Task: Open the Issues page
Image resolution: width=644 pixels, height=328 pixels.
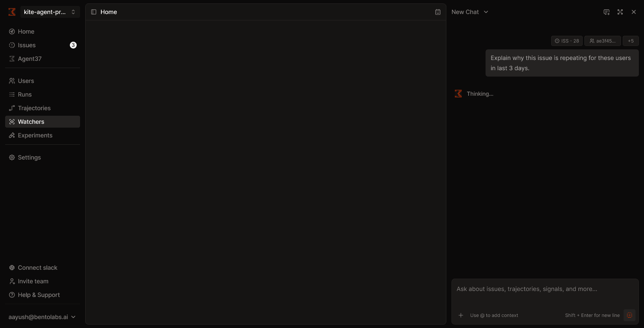Action: 43,45
